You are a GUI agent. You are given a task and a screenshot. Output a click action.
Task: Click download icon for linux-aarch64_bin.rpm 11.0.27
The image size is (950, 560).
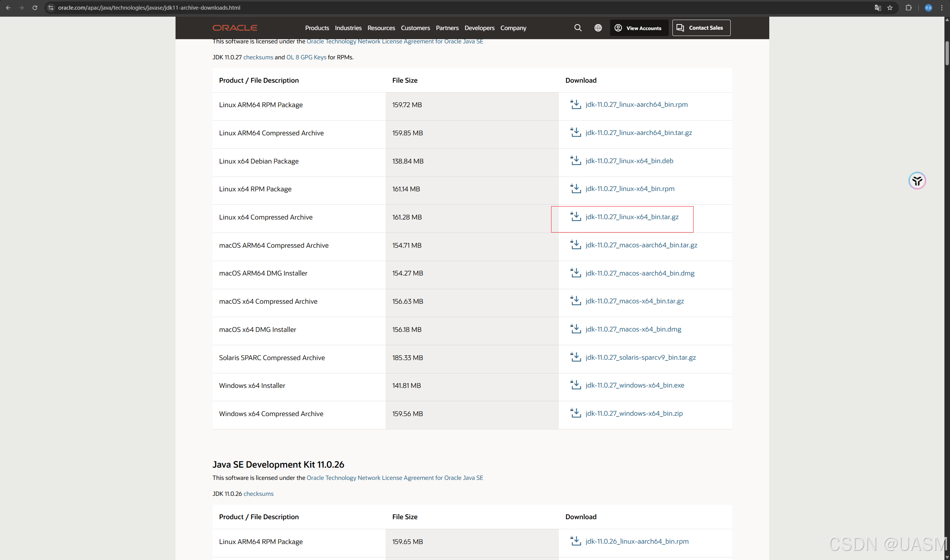tap(576, 105)
